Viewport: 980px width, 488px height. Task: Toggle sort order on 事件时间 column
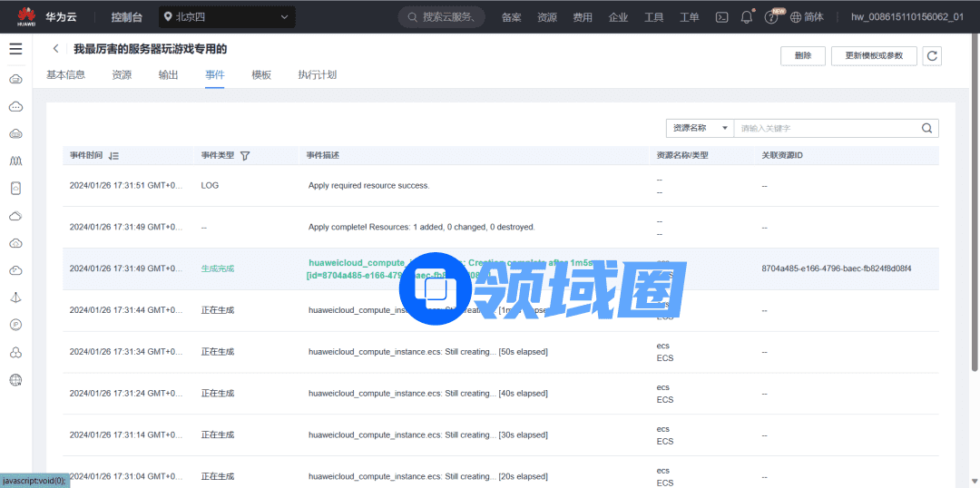point(113,156)
